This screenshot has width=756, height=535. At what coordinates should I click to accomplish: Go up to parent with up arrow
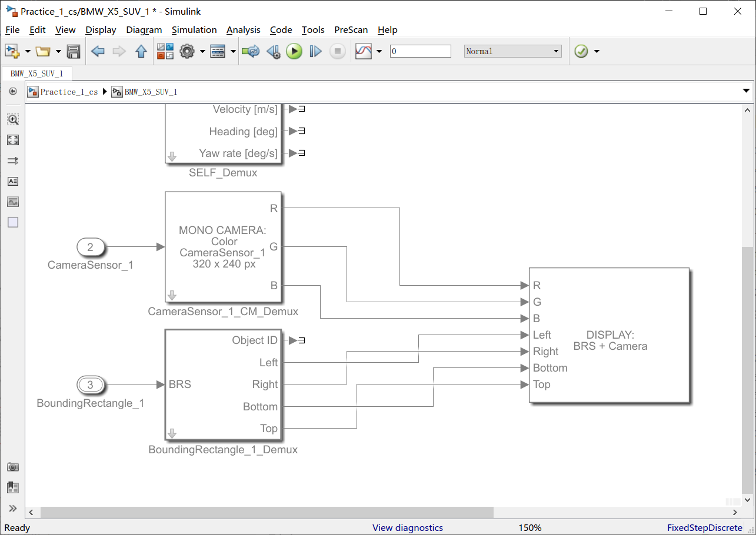coord(141,52)
